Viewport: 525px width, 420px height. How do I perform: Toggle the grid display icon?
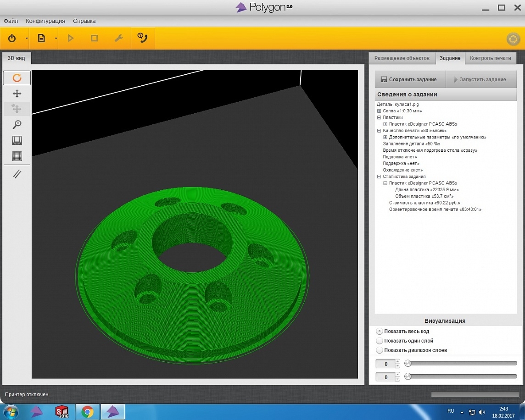point(17,156)
